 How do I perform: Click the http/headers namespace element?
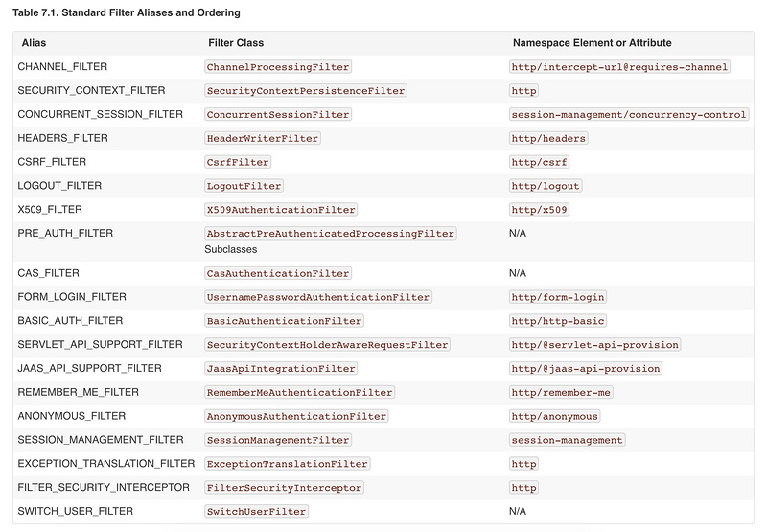(548, 139)
